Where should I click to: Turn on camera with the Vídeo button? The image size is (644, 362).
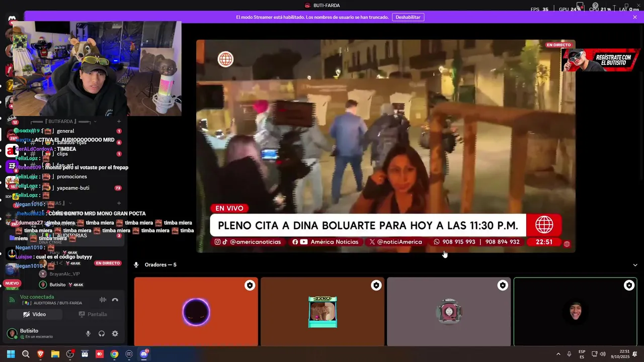35,314
